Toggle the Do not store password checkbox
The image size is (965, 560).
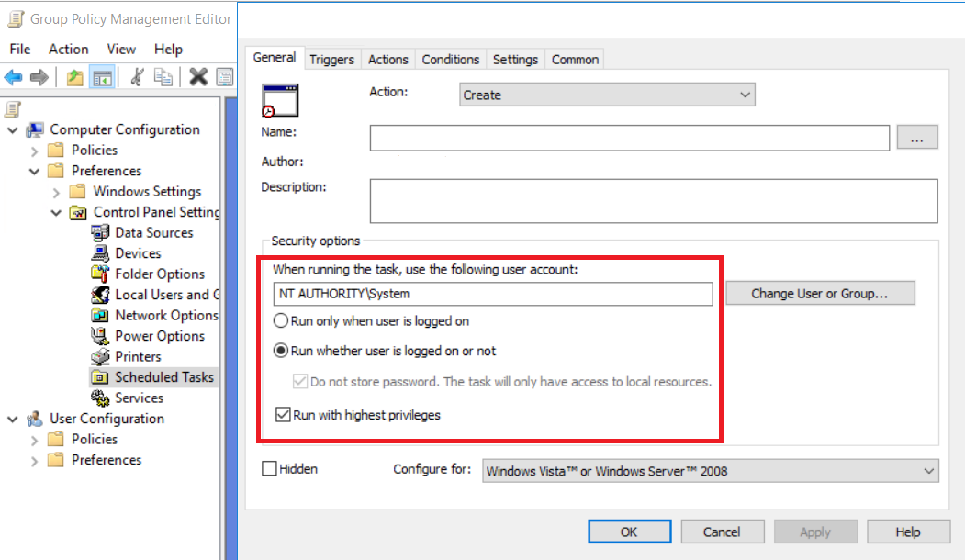pyautogui.click(x=299, y=382)
